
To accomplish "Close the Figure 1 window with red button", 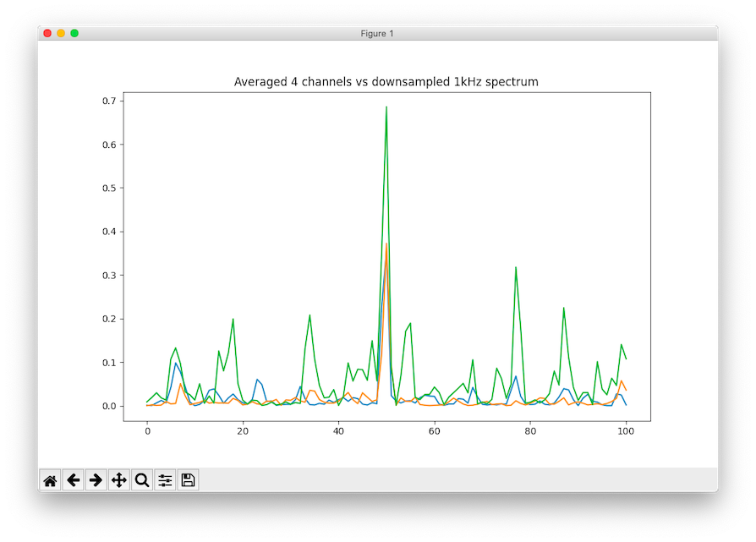I will [47, 33].
